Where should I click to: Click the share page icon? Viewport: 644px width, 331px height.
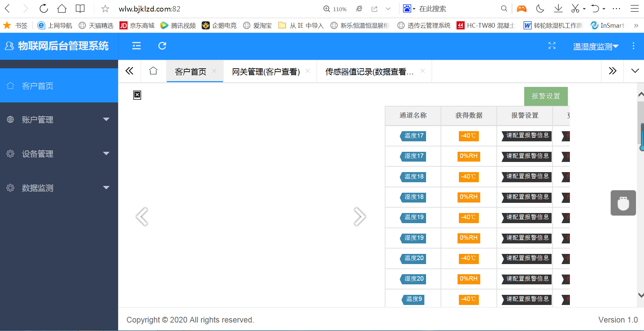pos(374,9)
